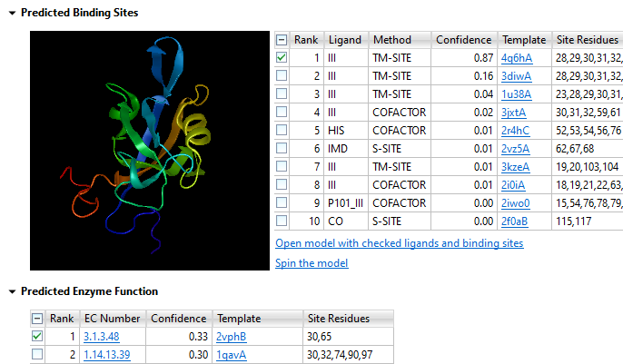The image size is (623, 364).
Task: Select enzyme site residues 30,32,74,90,97
Action: click(x=340, y=355)
